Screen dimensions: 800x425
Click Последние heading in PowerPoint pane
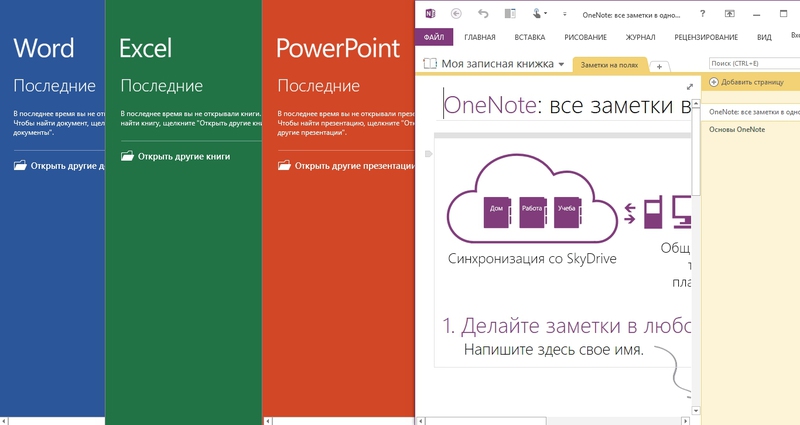tap(318, 86)
